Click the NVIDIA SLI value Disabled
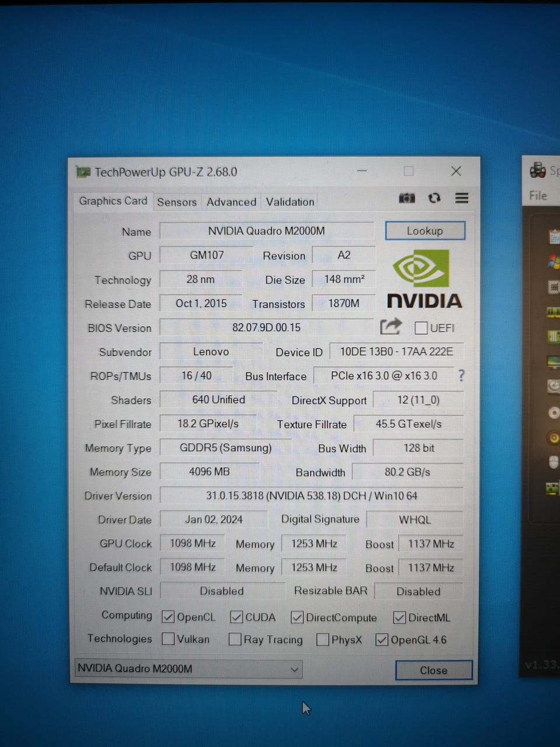560x747 pixels. (x=222, y=591)
